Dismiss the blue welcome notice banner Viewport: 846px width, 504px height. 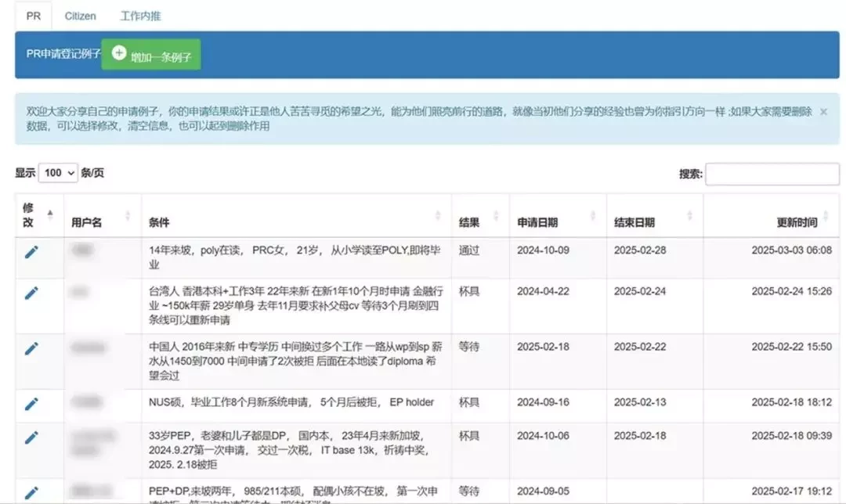pos(823,112)
